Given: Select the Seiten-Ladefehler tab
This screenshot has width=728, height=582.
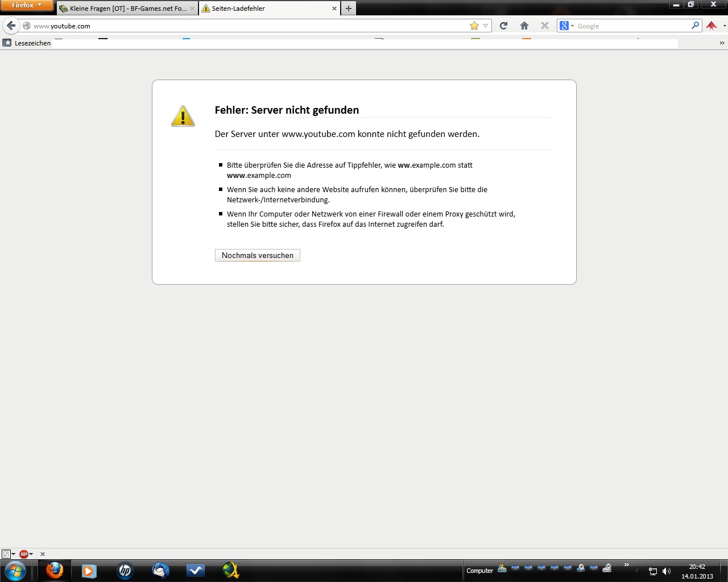Looking at the screenshot, I should [270, 9].
